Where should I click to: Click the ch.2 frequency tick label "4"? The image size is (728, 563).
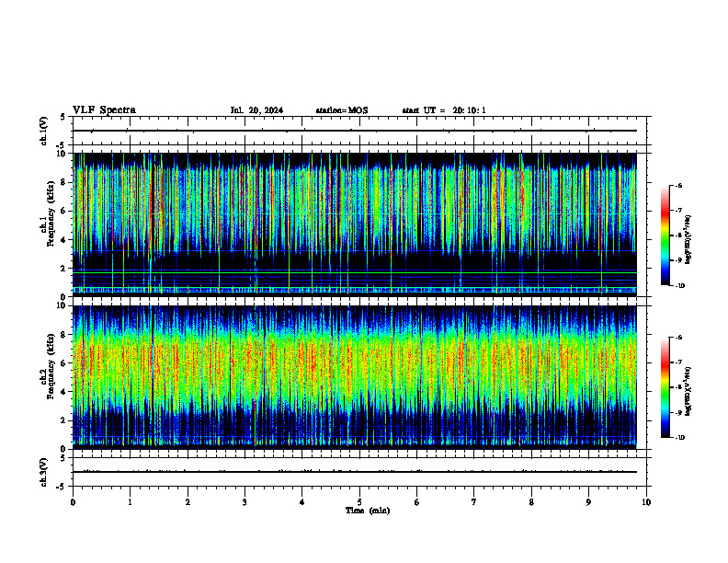coord(64,392)
